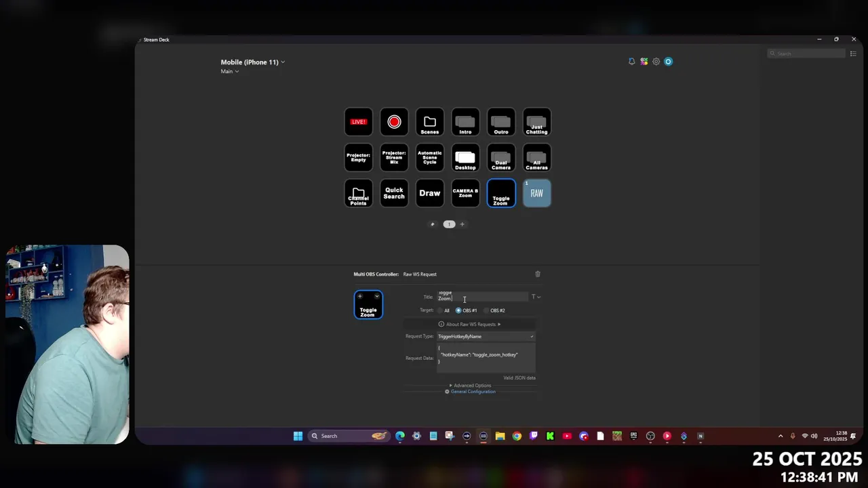Expand About Raw WS Requests
This screenshot has height=488, width=868.
[x=469, y=324]
